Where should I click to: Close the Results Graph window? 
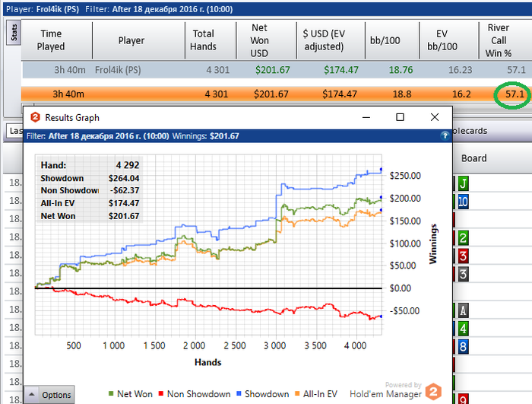[435, 117]
